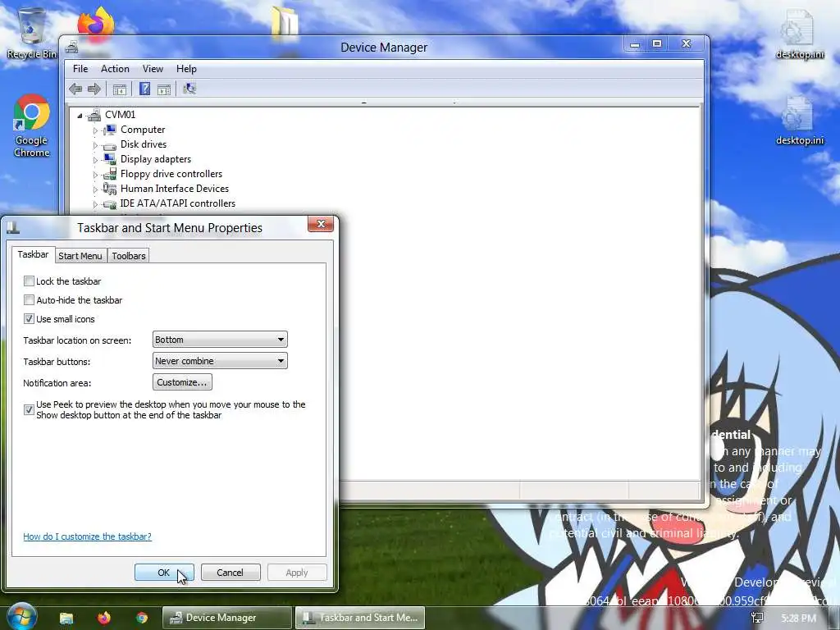Select the Display adapters label

coord(156,159)
